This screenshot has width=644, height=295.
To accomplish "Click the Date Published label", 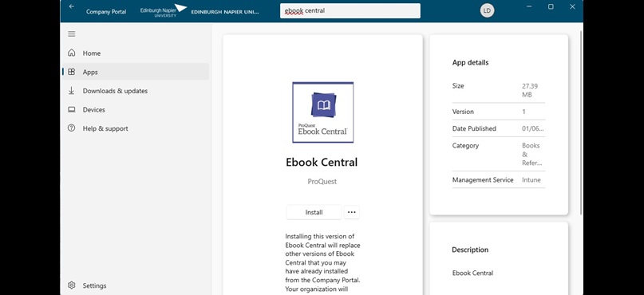I will click(474, 128).
